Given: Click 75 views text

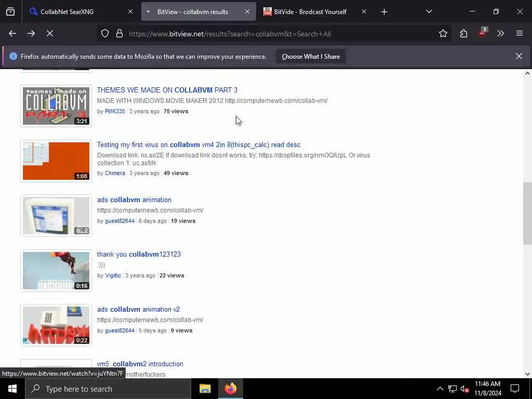Looking at the screenshot, I should 176,111.
